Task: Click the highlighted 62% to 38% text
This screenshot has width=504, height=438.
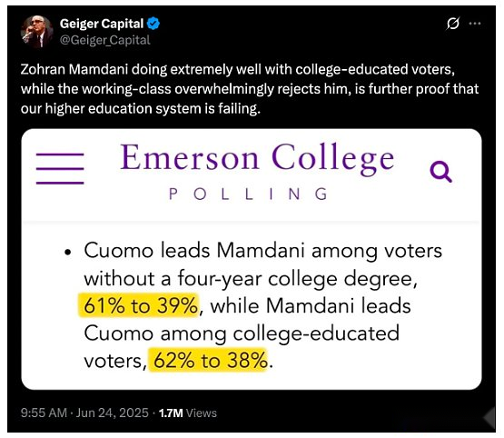Action: pos(208,360)
